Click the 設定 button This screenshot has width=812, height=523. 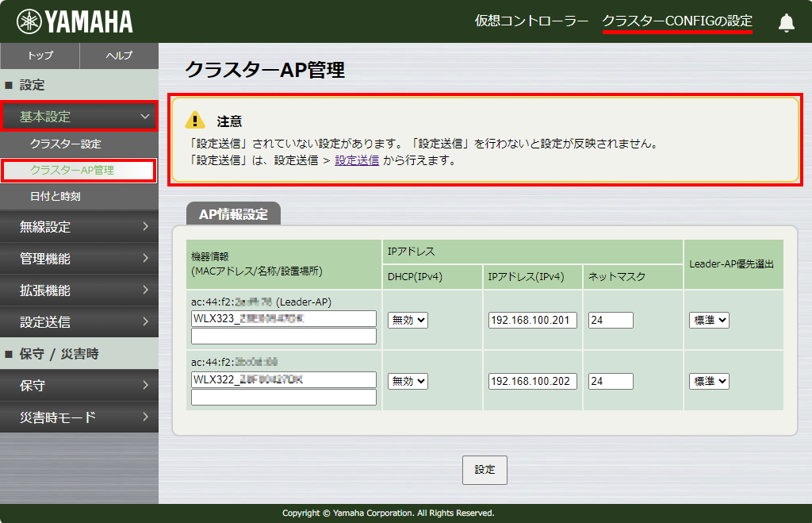(x=484, y=470)
